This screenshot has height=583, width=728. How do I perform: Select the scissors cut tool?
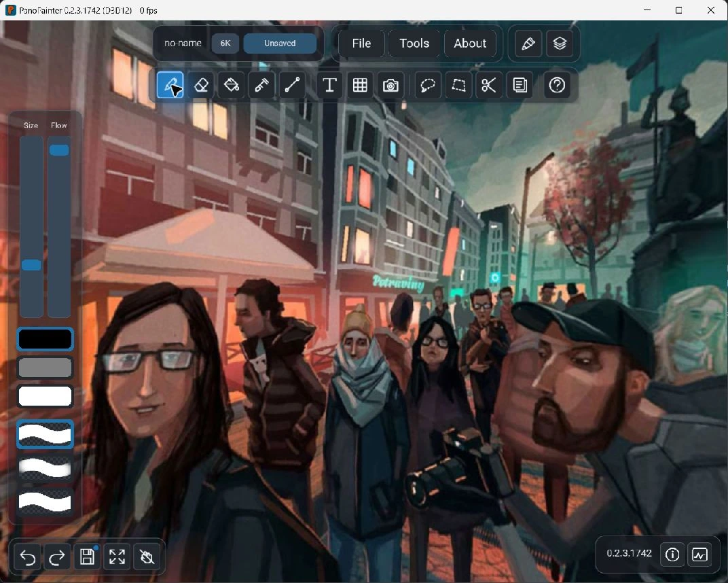488,85
